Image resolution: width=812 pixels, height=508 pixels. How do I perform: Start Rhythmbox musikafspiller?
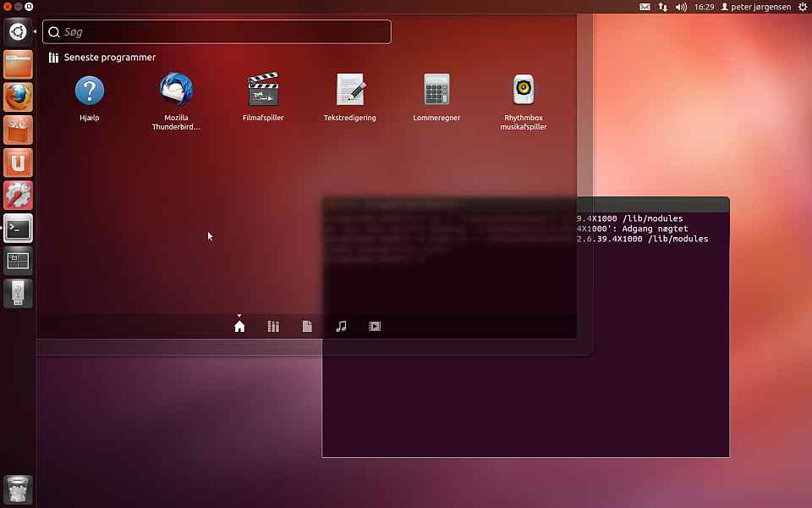524,91
